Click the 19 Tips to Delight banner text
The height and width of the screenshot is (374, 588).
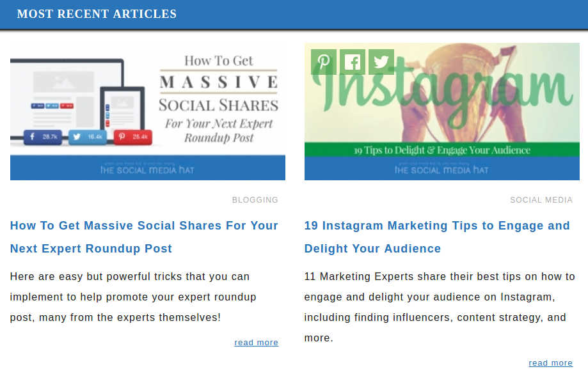click(x=440, y=150)
